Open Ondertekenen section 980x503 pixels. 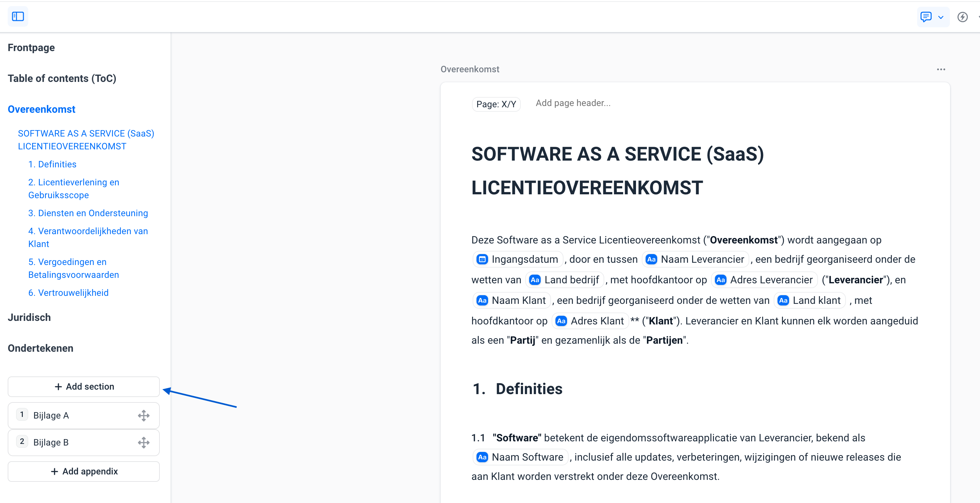coord(40,348)
